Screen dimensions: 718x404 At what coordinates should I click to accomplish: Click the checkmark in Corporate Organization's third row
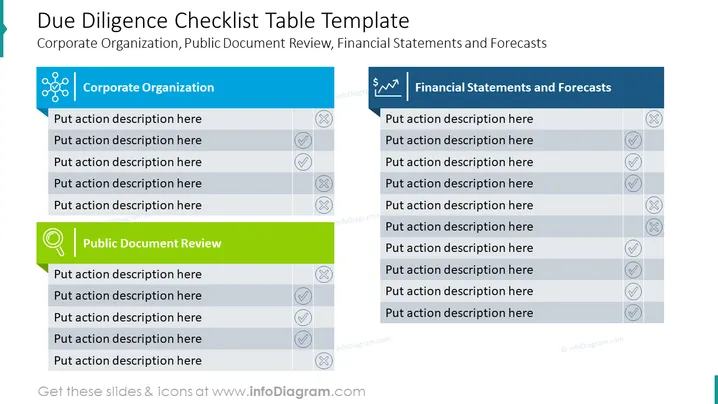[303, 162]
